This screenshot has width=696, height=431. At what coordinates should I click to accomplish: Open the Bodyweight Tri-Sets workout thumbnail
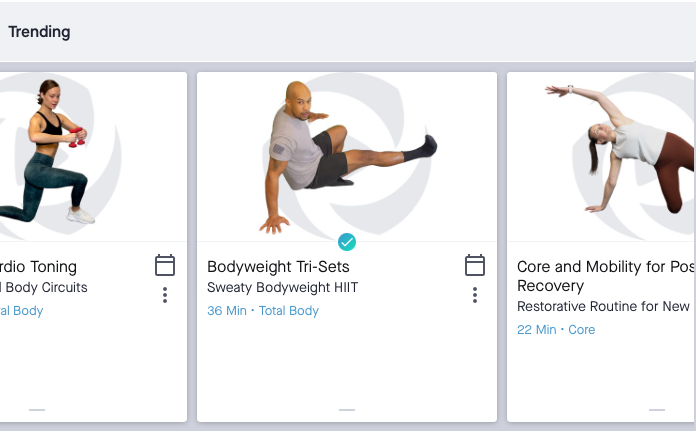346,155
